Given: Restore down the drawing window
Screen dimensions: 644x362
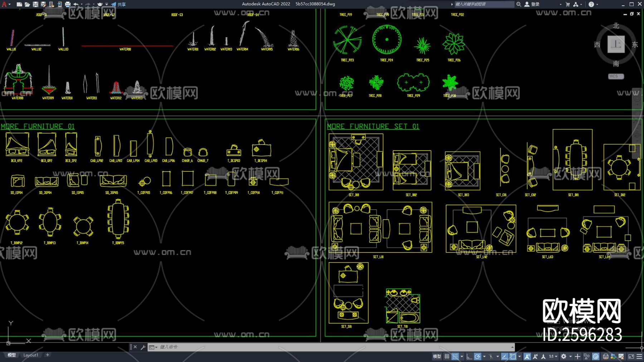Looking at the screenshot, I should pyautogui.click(x=632, y=14).
